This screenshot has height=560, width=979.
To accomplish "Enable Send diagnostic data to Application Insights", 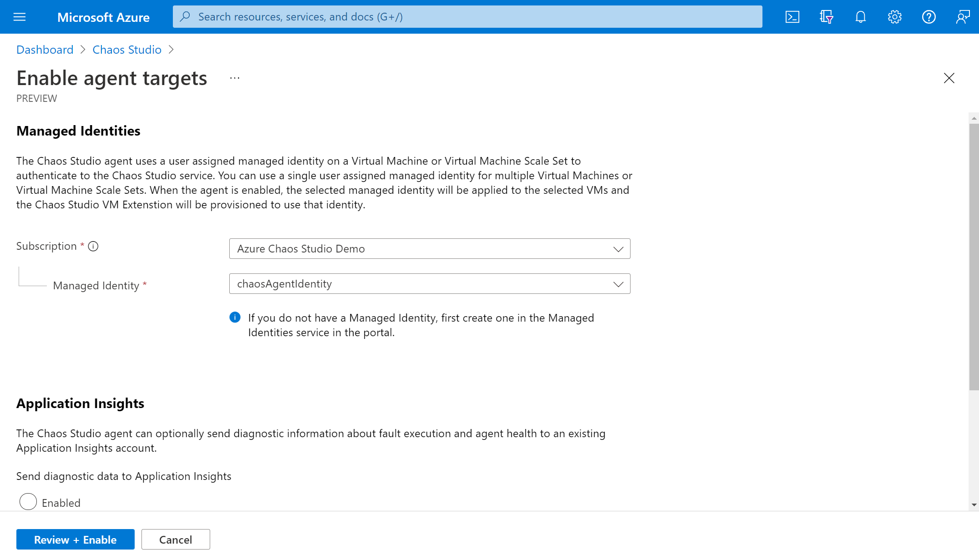I will tap(28, 501).
